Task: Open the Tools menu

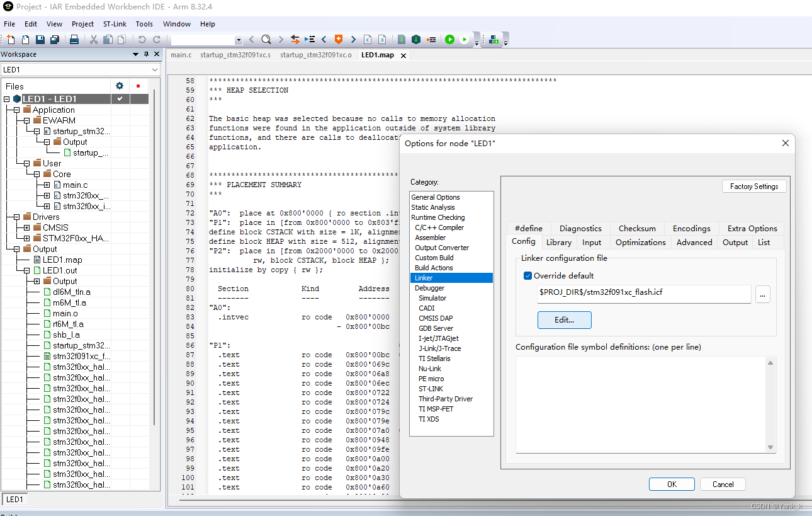Action: click(x=144, y=24)
